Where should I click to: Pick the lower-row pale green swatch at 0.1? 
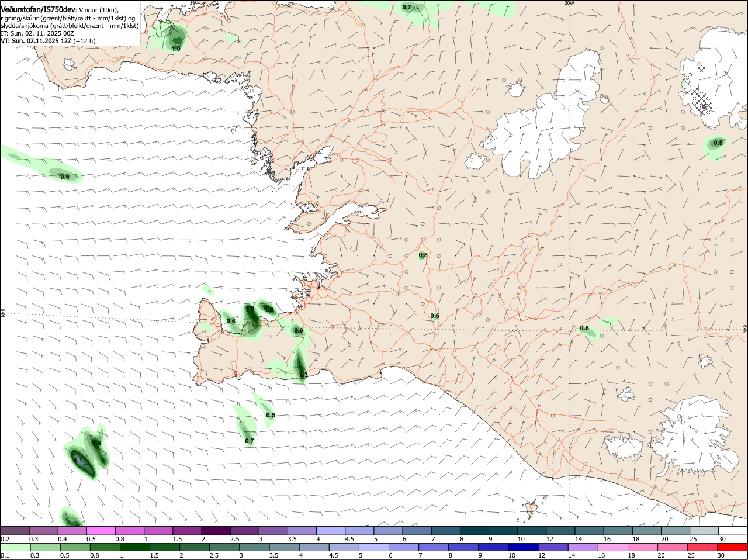point(16,547)
